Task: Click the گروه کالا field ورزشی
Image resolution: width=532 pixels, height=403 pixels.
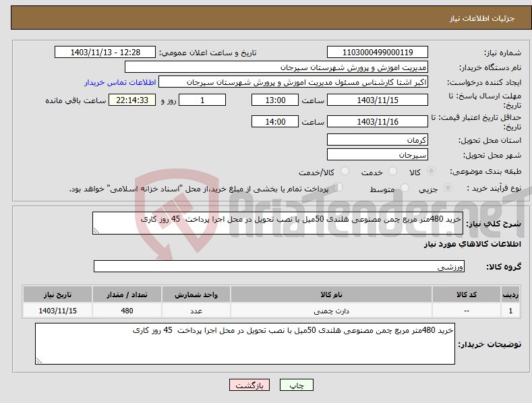Action: click(279, 267)
